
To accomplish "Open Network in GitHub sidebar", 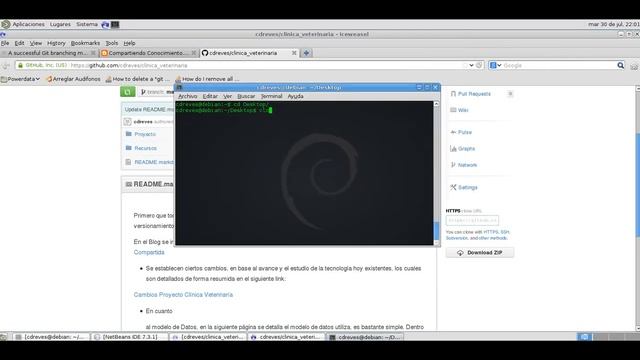I will [467, 165].
